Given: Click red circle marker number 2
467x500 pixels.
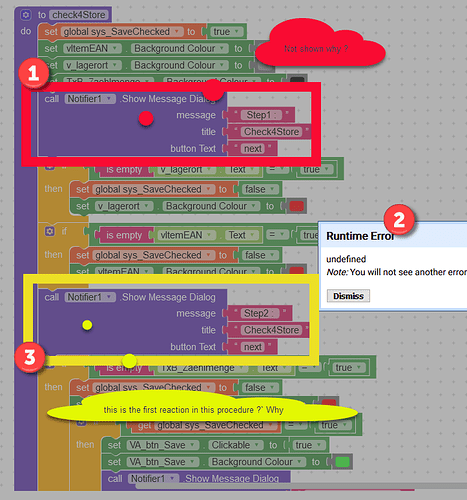Looking at the screenshot, I should pos(399,220).
